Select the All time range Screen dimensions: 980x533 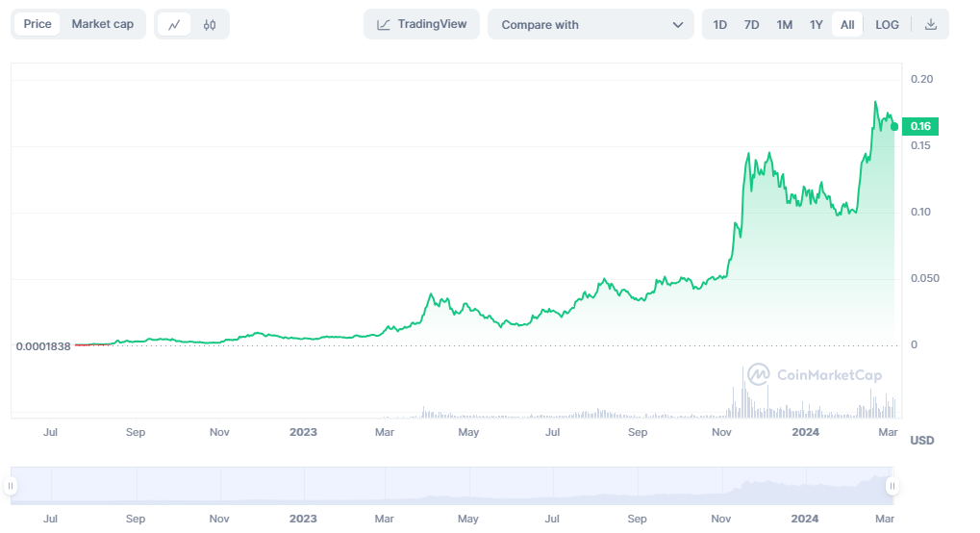847,25
